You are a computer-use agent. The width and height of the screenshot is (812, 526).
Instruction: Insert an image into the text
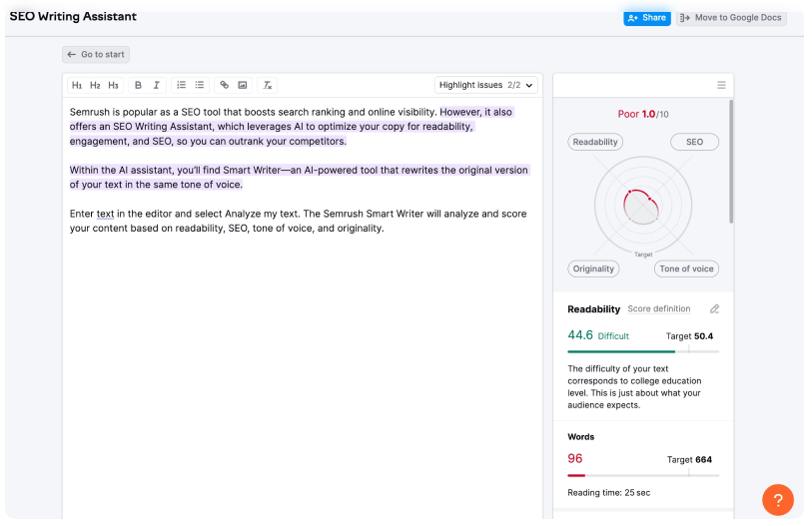click(243, 86)
